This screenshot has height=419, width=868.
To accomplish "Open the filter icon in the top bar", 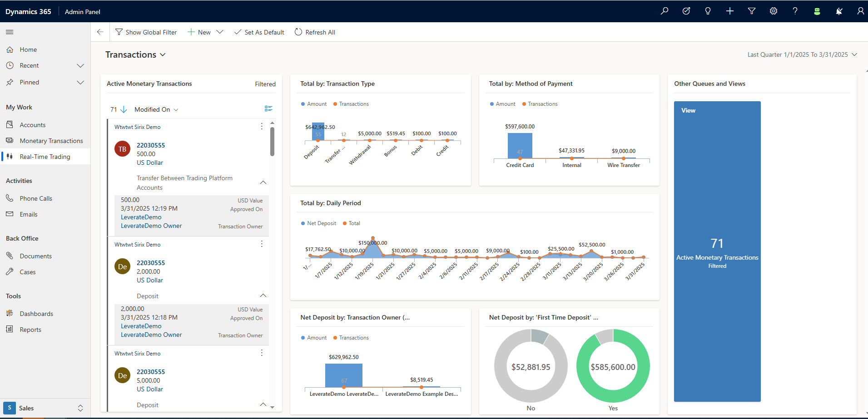I will [x=751, y=11].
